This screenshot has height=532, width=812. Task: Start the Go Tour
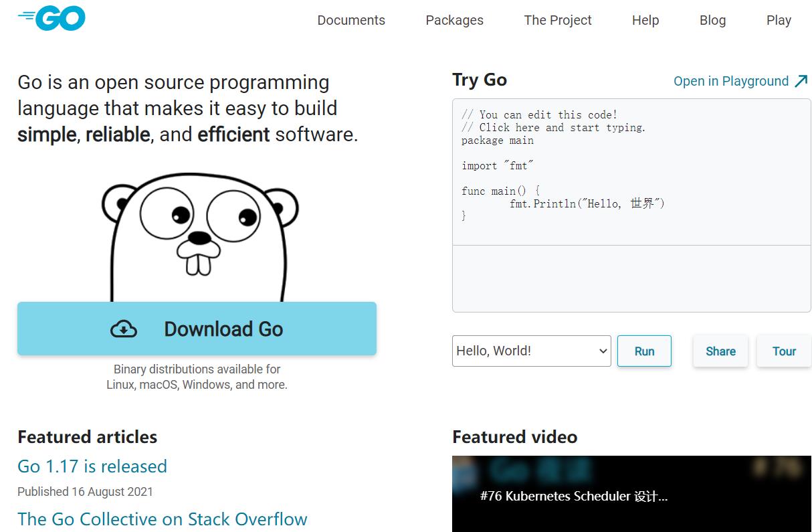click(784, 351)
